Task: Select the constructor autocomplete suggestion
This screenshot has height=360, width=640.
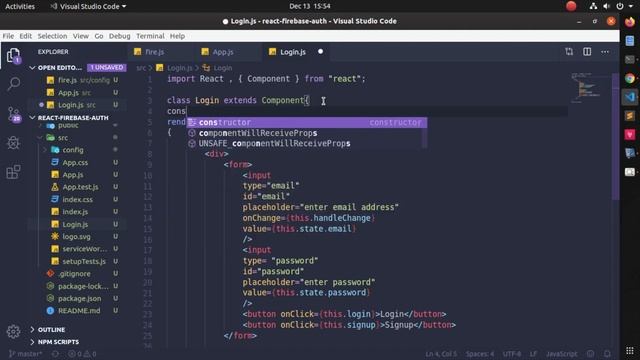Action: [307, 122]
